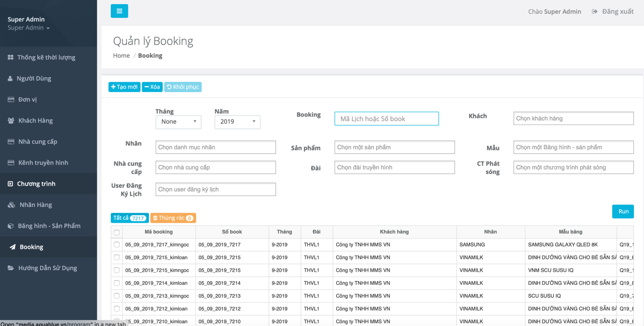Image resolution: width=644 pixels, height=326 pixels.
Task: Click the Băng hình - Sản Phẩm icon
Action: pos(10,226)
